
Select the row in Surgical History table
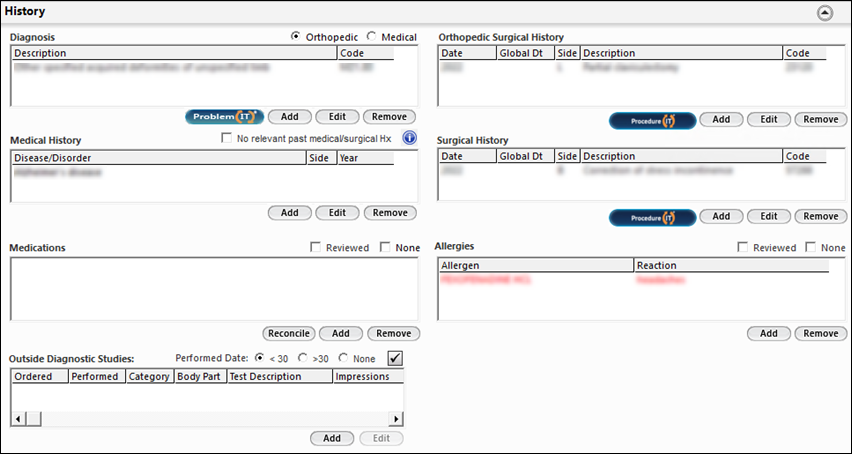pyautogui.click(x=632, y=171)
